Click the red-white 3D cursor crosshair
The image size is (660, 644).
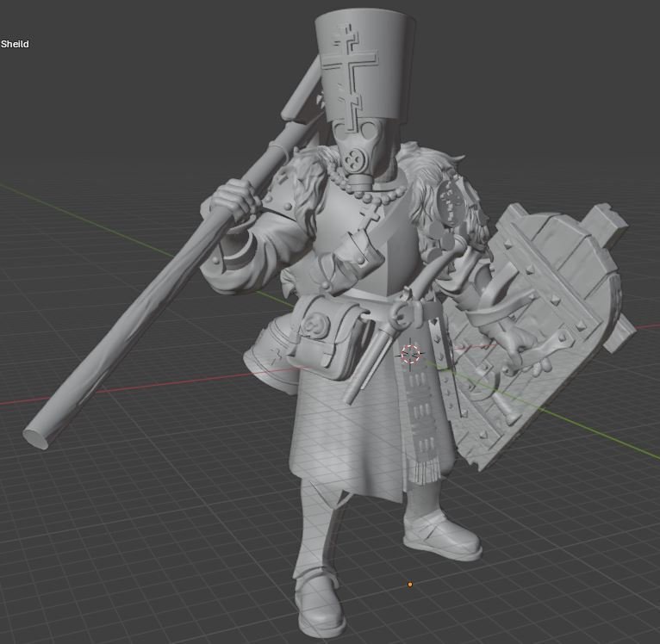click(x=410, y=355)
